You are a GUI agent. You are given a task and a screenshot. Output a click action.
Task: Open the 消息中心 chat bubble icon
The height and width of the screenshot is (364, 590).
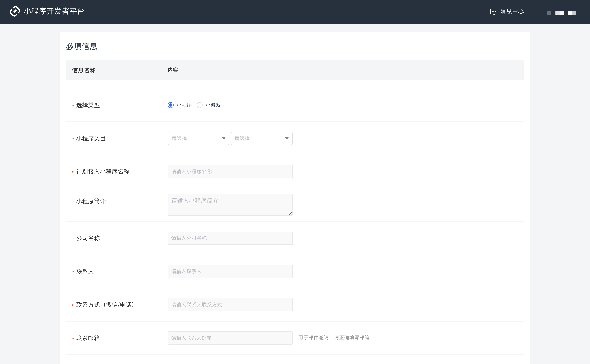[x=494, y=12]
